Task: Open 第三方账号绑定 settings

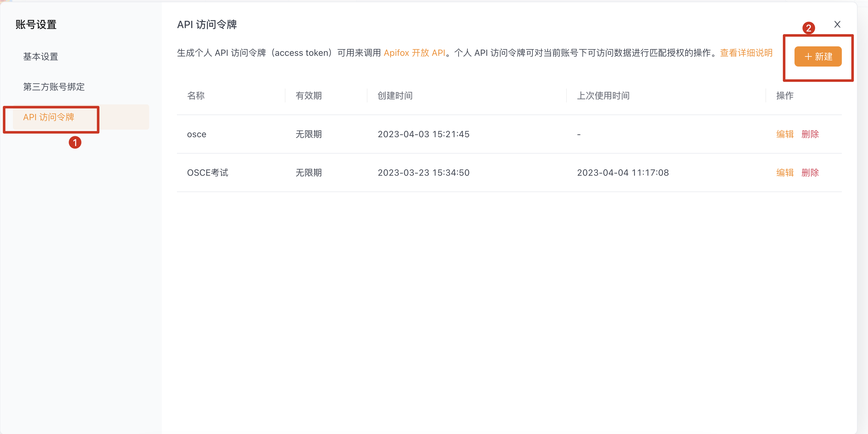Action: point(54,87)
